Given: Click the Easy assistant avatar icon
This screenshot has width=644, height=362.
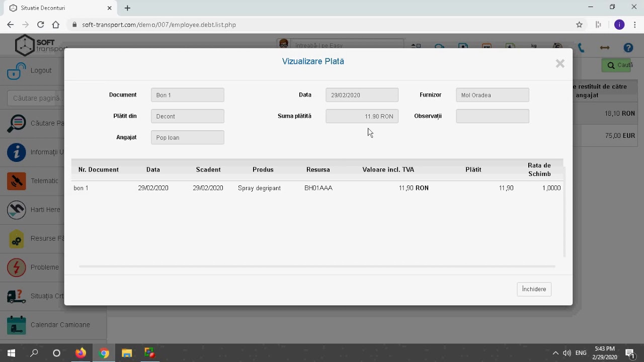Looking at the screenshot, I should [x=284, y=44].
